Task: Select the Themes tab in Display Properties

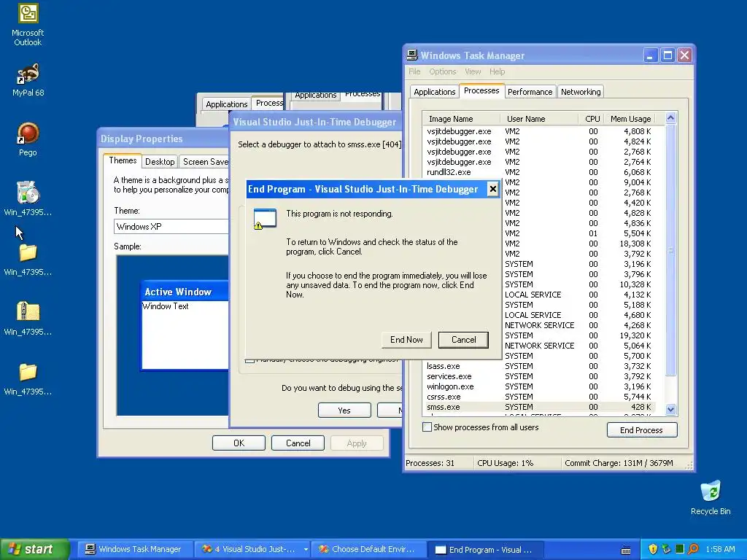Action: click(123, 160)
